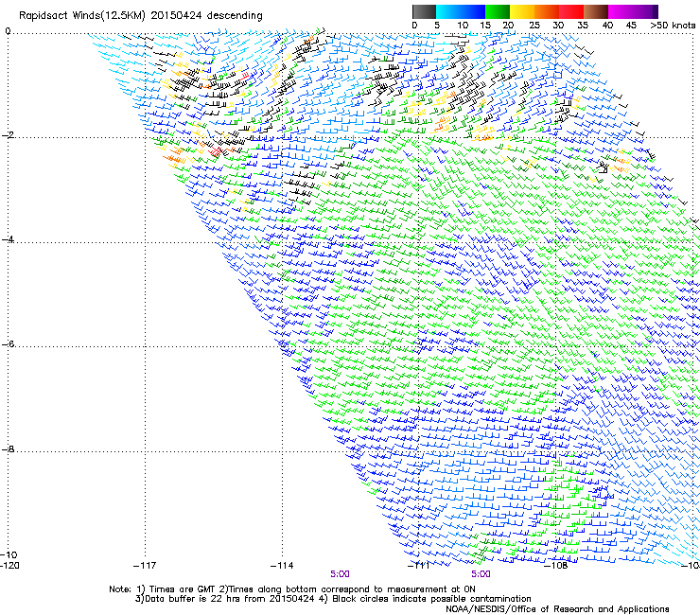Select the dark purple 45–50 knots color bar segment

645,11
